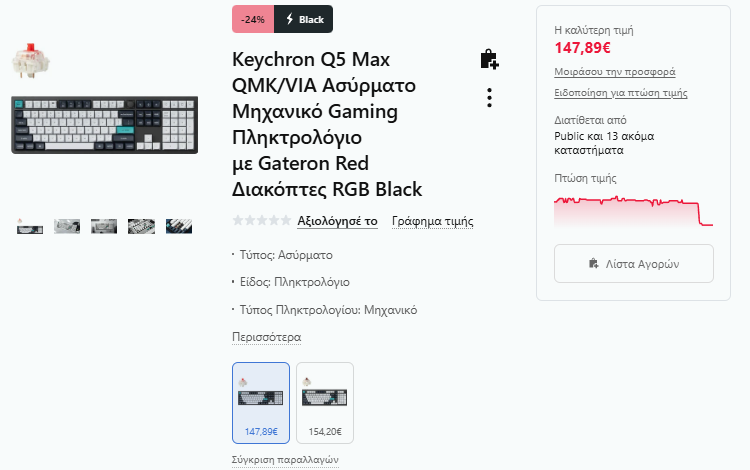The image size is (750, 470).
Task: Open the Γράφημα τιμής price chart link
Action: click(x=432, y=221)
